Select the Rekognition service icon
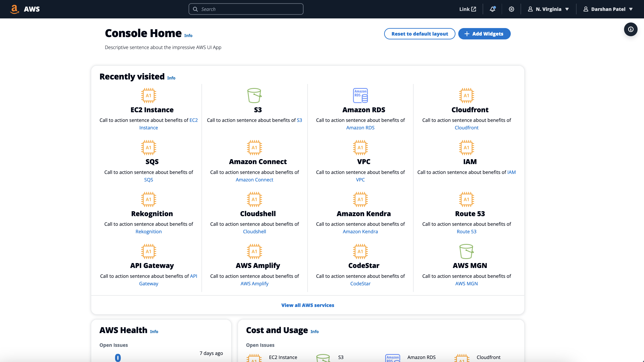This screenshot has width=644, height=362. coord(148,199)
